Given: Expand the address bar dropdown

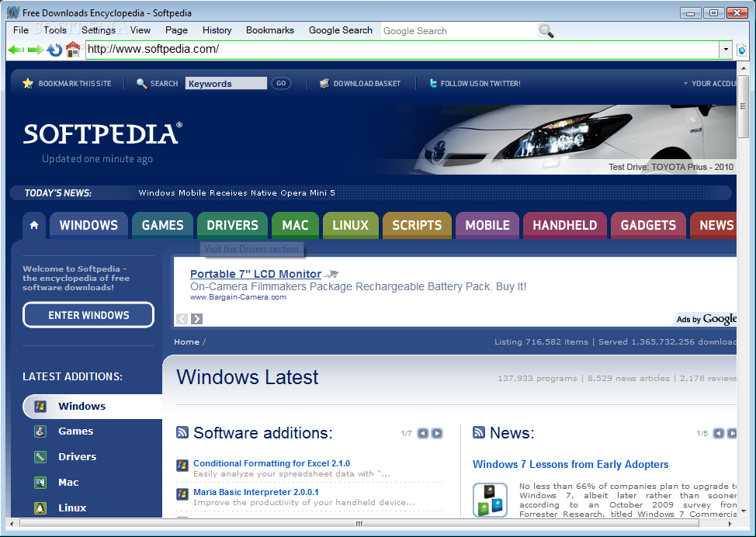Looking at the screenshot, I should 726,50.
